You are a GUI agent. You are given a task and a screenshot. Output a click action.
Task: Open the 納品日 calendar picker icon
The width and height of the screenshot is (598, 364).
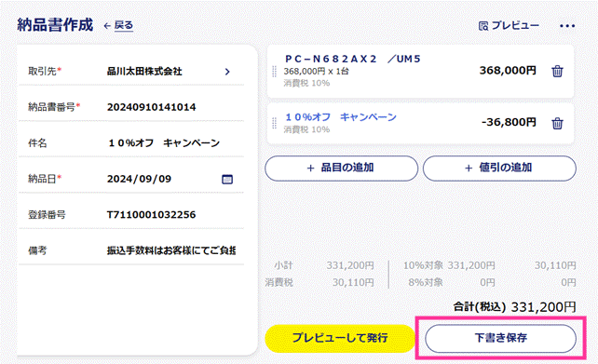[227, 179]
